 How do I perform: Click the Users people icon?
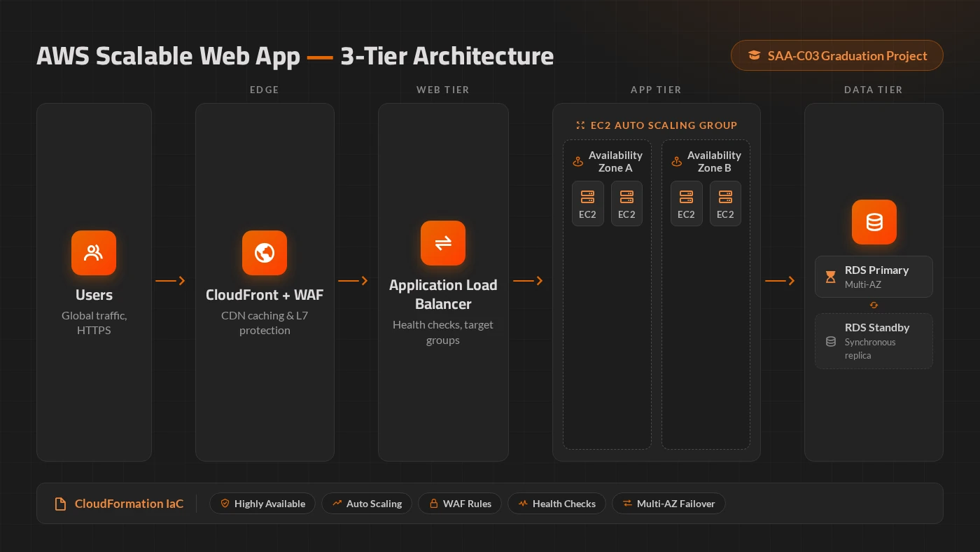[94, 253]
